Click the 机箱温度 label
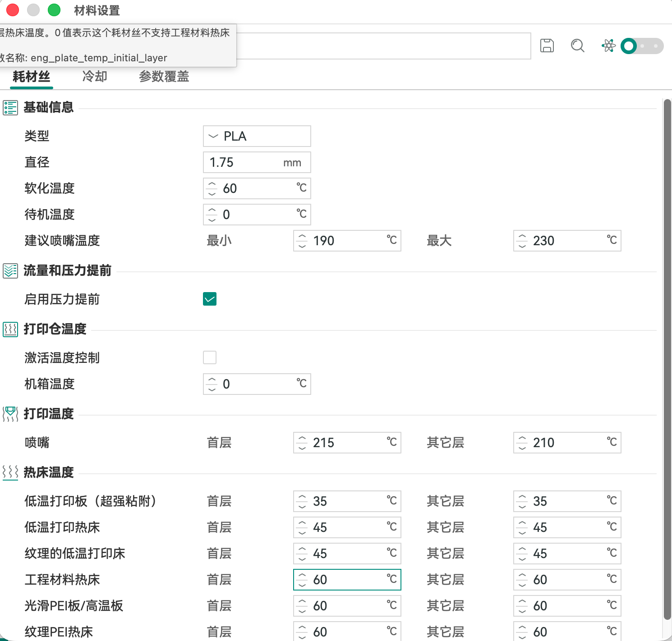The height and width of the screenshot is (641, 672). 50,384
